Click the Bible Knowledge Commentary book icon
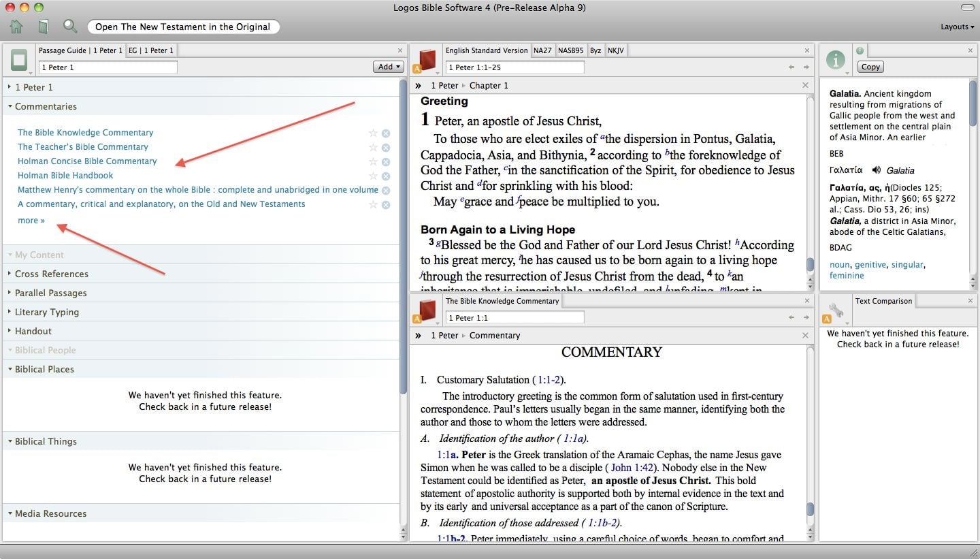This screenshot has width=980, height=559. 427,311
